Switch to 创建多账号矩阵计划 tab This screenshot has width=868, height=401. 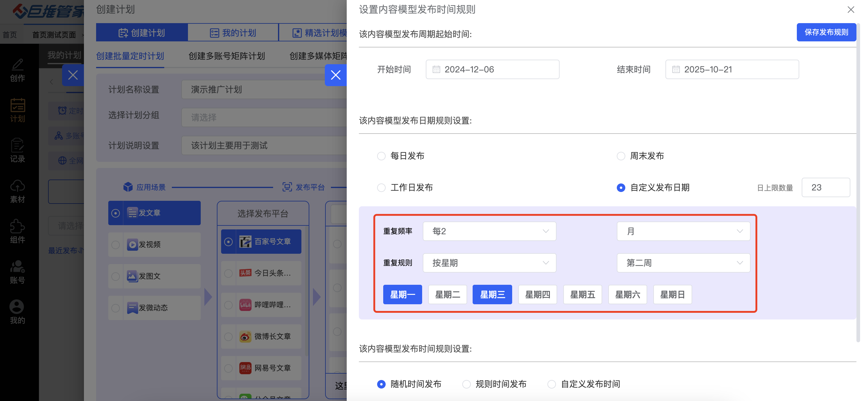[227, 56]
